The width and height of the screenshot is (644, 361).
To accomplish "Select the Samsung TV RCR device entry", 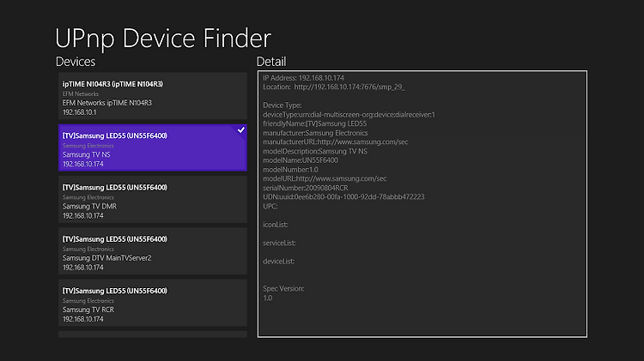I will (152, 303).
